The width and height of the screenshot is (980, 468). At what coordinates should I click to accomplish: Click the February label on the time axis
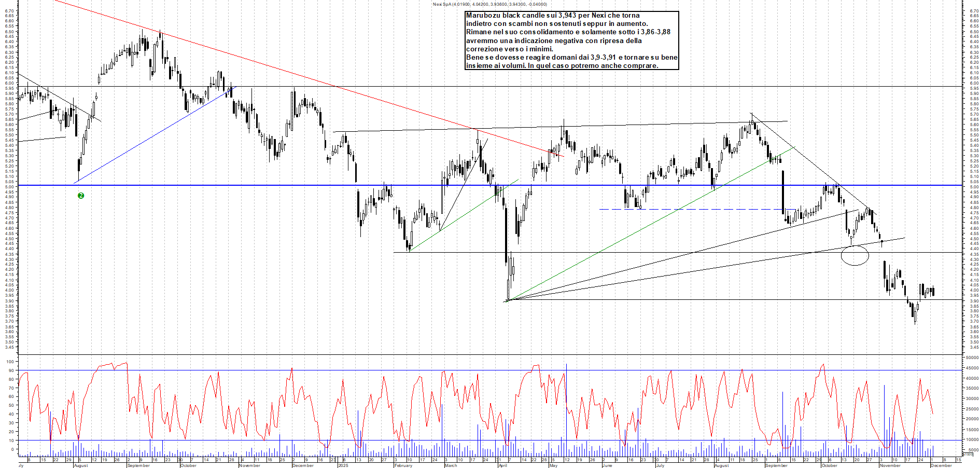coord(403,465)
